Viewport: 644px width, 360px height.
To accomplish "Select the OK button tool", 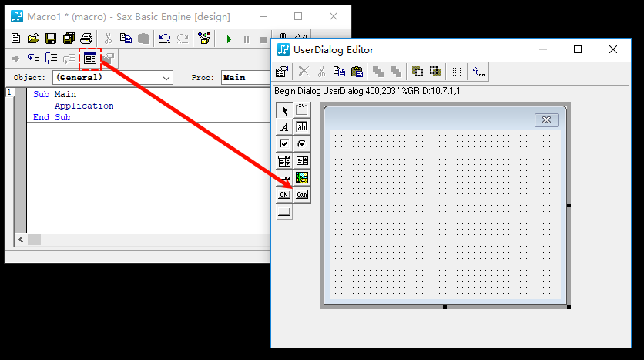I will pos(284,194).
